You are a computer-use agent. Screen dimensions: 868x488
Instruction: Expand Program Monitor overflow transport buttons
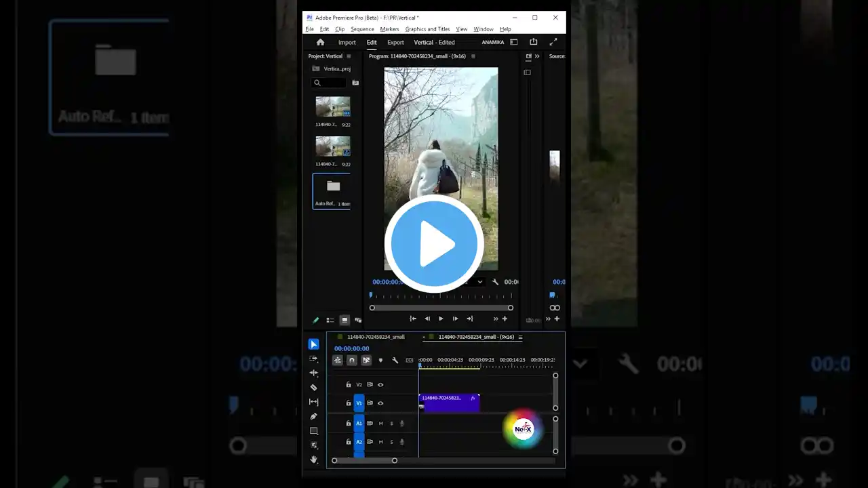[x=496, y=319]
